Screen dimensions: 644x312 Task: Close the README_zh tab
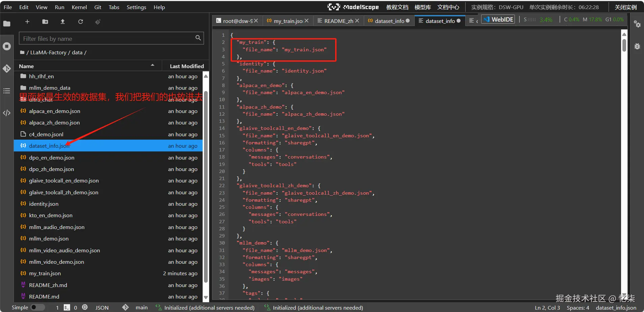tap(357, 21)
